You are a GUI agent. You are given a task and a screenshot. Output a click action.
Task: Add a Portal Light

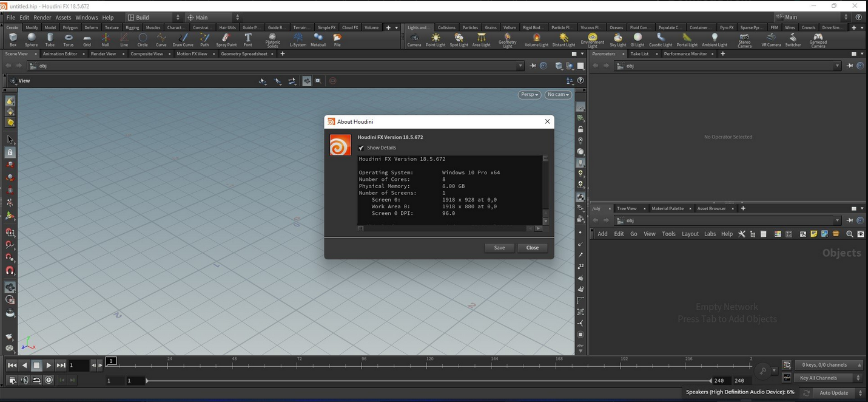pos(687,39)
